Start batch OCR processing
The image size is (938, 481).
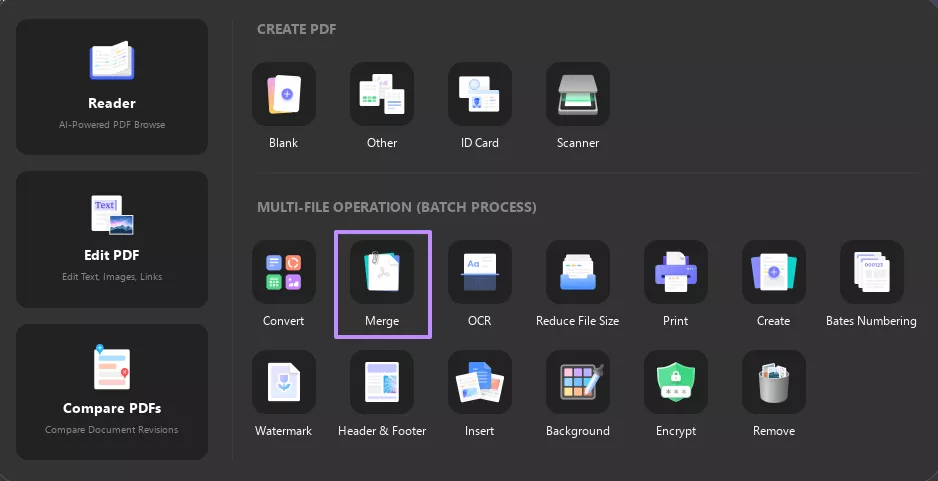point(480,272)
